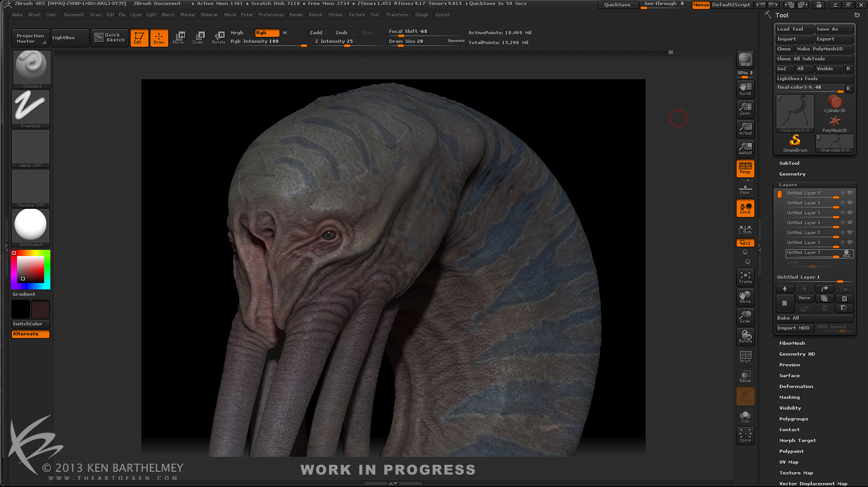Click the Zoom canvas icon
The image size is (868, 487).
click(x=745, y=109)
